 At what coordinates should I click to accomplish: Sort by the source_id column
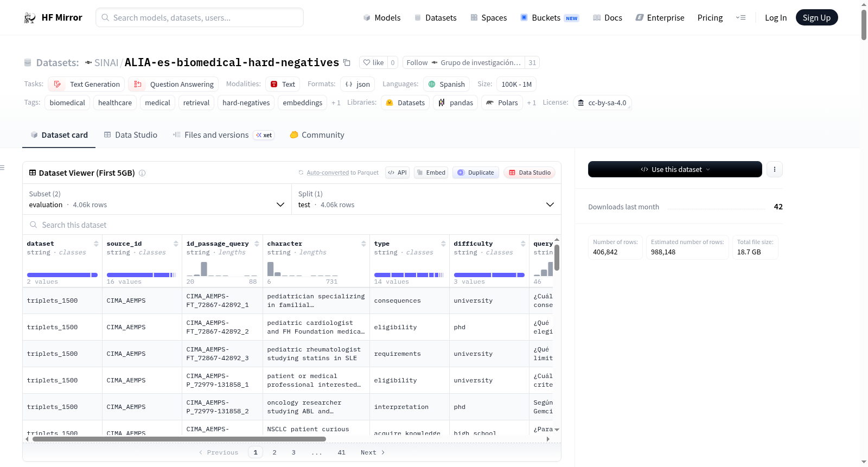[176, 244]
